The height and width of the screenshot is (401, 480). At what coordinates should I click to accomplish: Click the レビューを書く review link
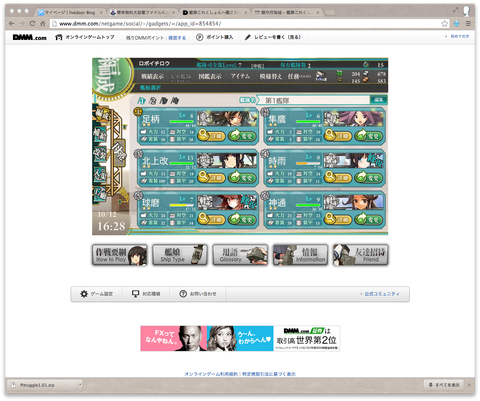(273, 37)
